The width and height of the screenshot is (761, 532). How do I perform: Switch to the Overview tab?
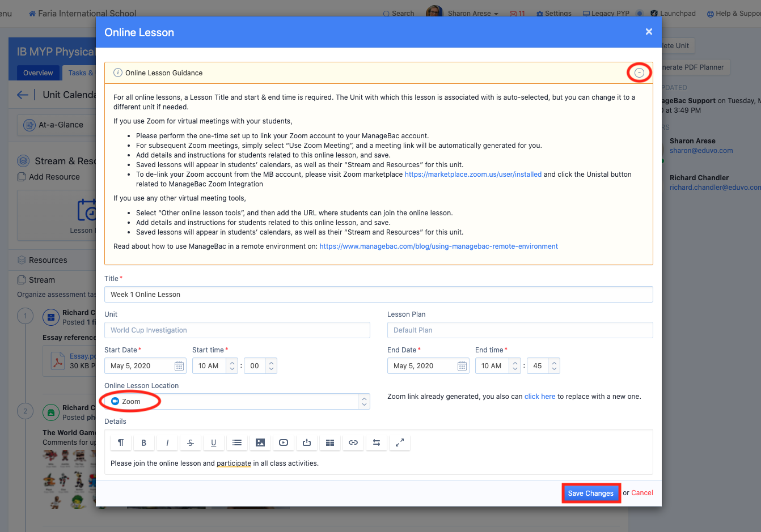click(38, 73)
